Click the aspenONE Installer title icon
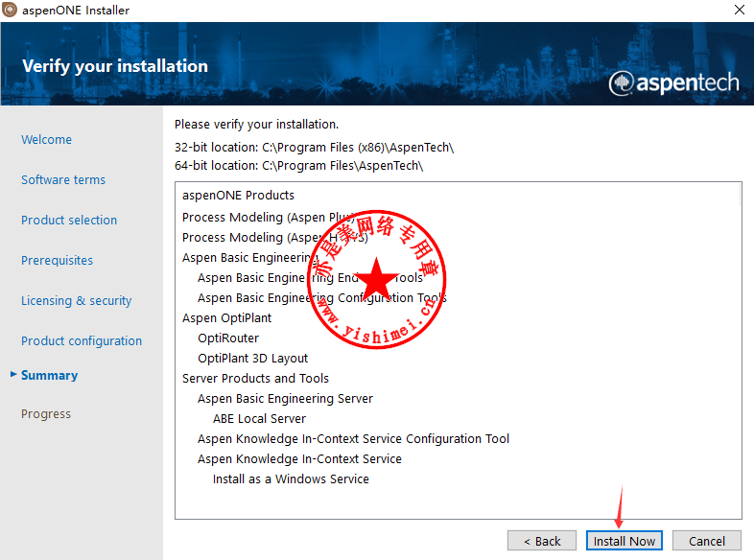754x560 pixels. coord(10,10)
